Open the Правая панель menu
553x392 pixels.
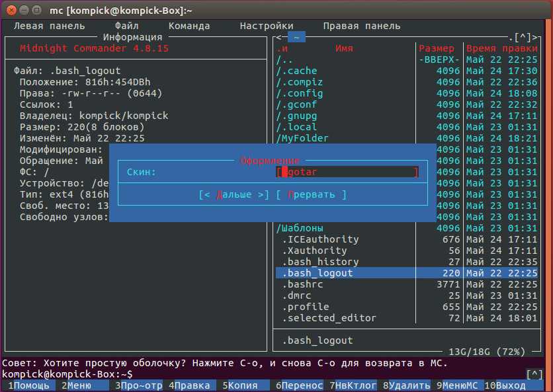tap(361, 26)
